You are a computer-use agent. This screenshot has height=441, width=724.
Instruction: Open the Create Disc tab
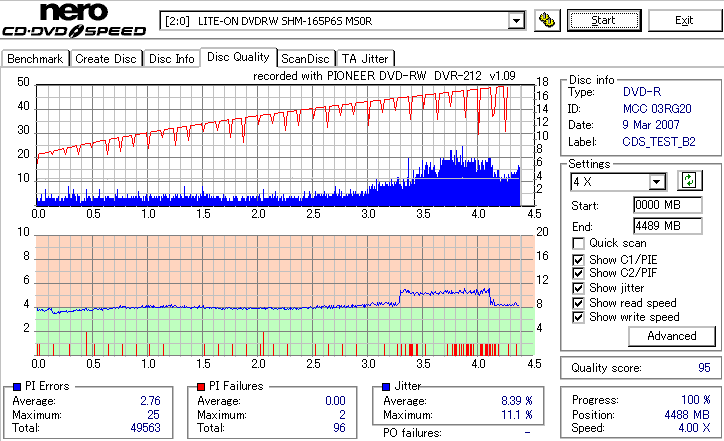tap(106, 59)
